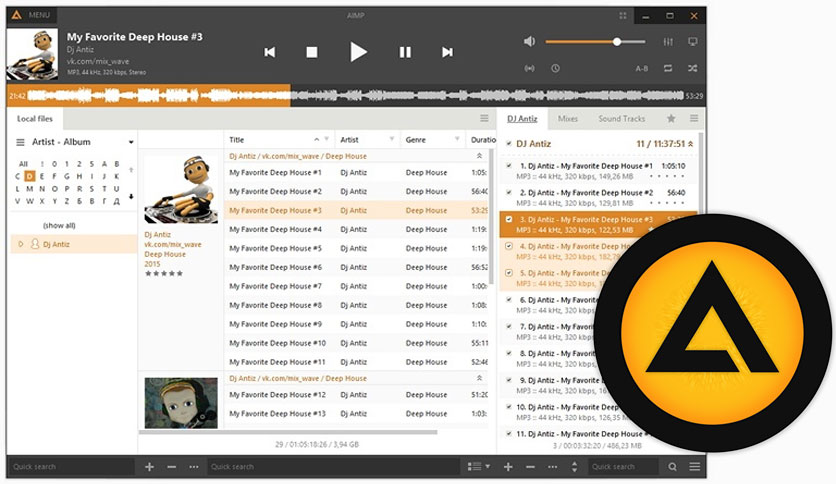Filter artists by letter D

pos(29,176)
